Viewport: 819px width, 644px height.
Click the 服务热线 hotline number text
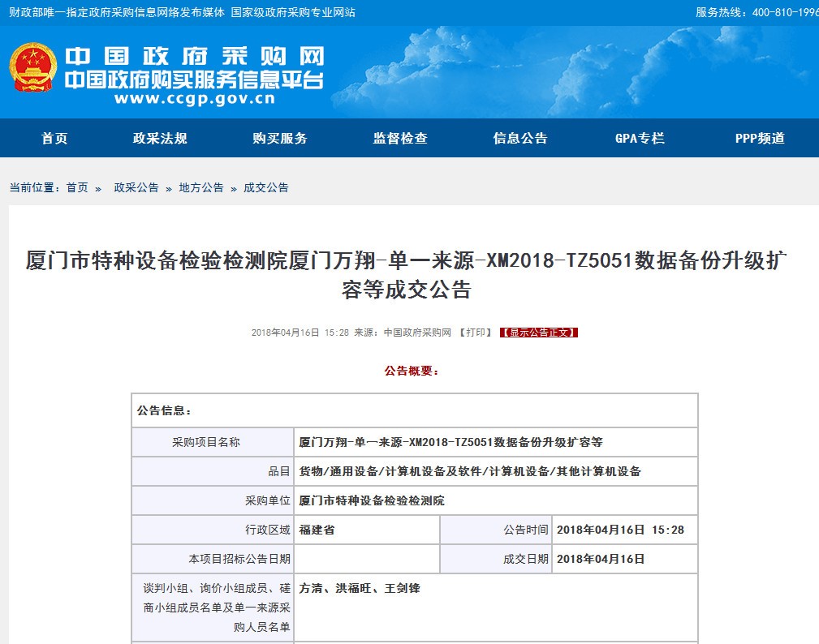coord(756,12)
